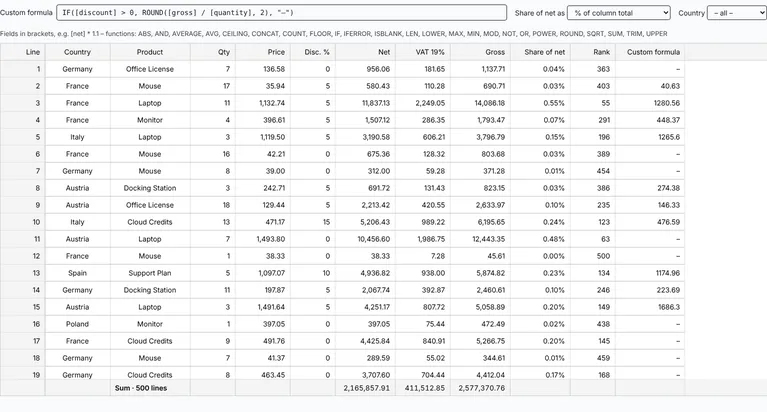Click the Net column header
The image size is (767, 412).
click(365, 52)
